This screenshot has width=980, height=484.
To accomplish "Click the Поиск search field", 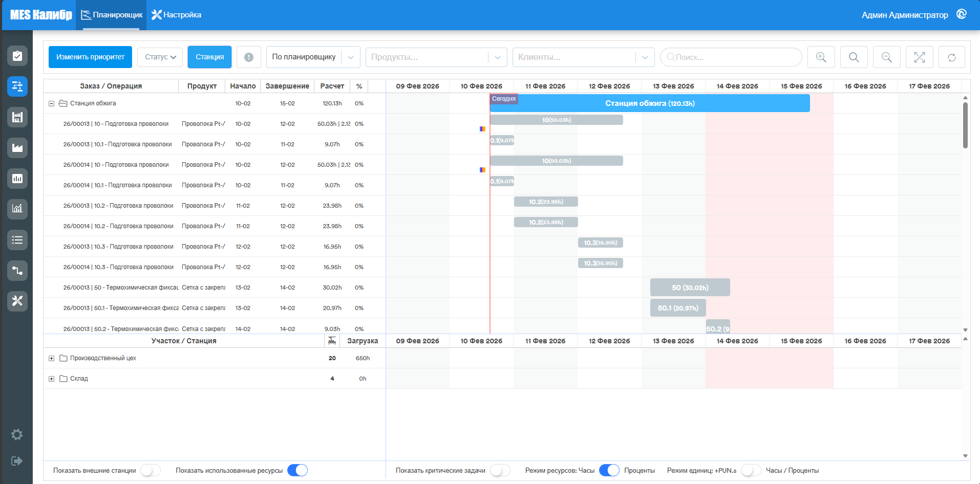I will [x=731, y=57].
